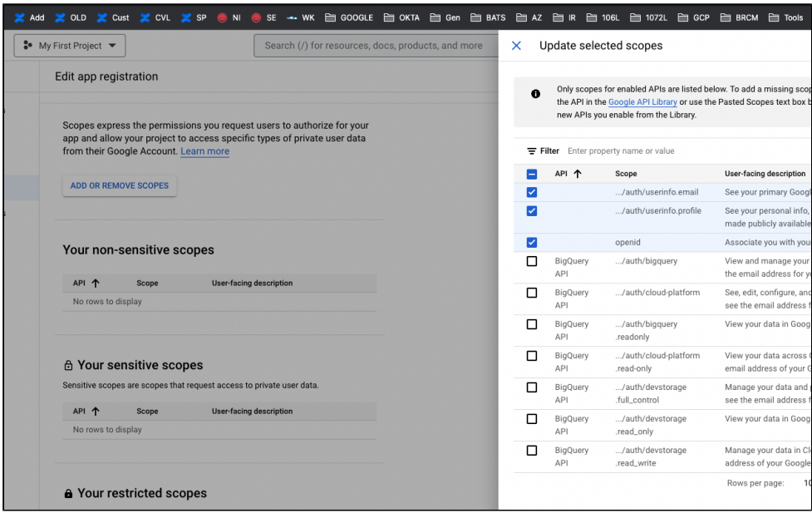Click the Filter icon in scopes table
The height and width of the screenshot is (513, 812).
pos(532,151)
